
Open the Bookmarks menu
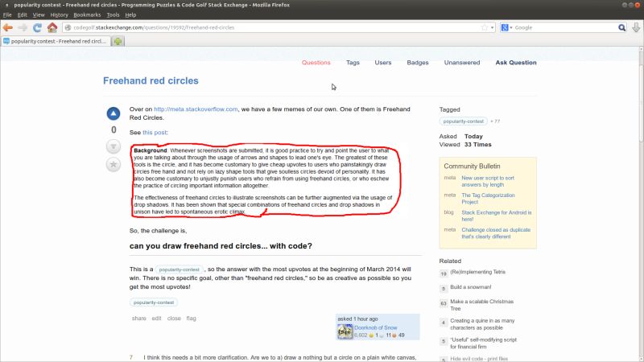coord(87,14)
